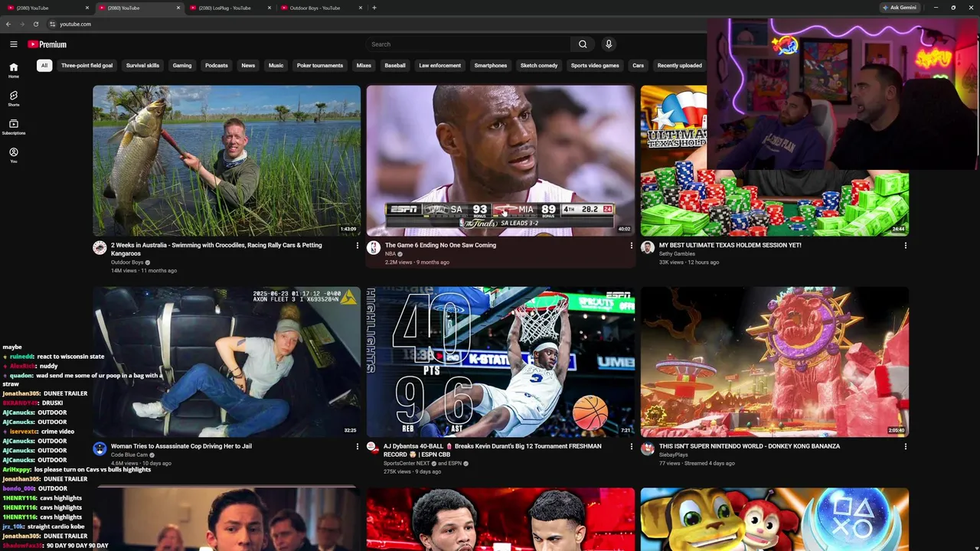Select the All filter chip
980x551 pixels.
click(44, 66)
